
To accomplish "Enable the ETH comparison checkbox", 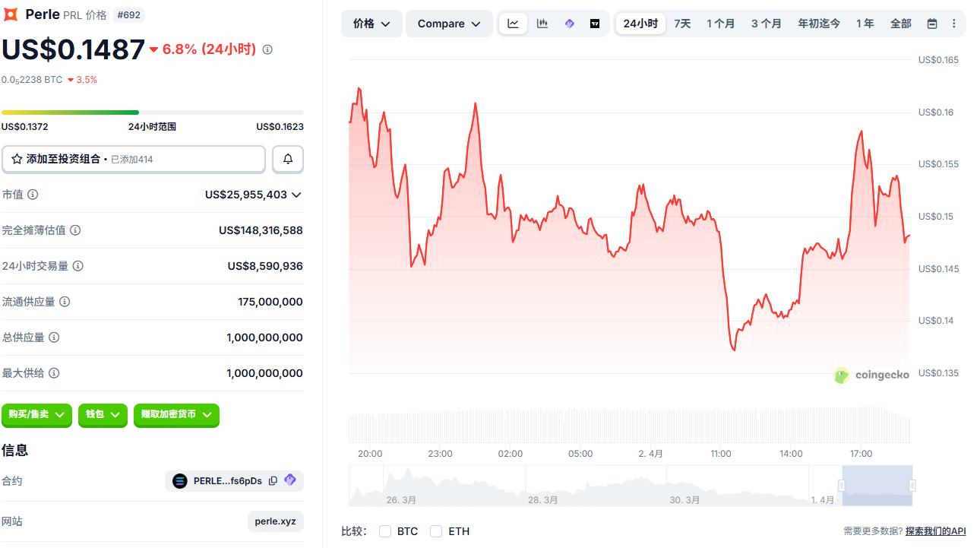I will (436, 531).
